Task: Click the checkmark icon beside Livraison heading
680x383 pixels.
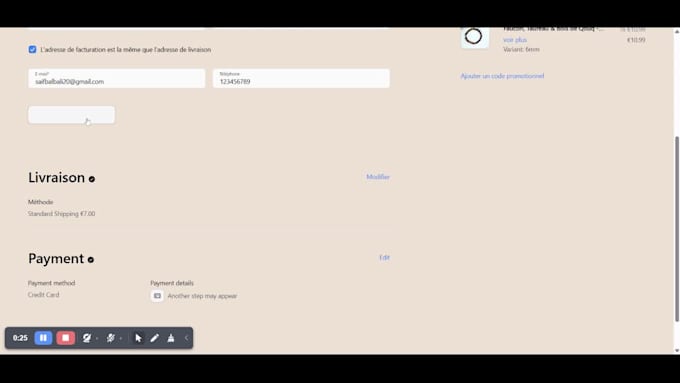Action: [x=92, y=179]
